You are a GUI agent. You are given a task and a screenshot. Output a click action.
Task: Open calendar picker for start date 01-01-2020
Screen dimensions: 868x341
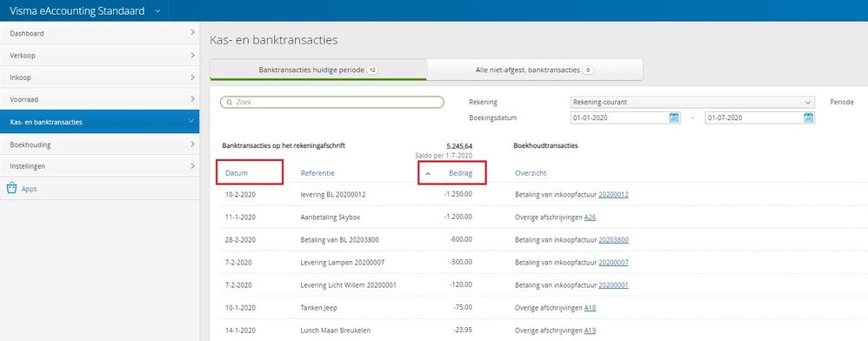tap(674, 117)
